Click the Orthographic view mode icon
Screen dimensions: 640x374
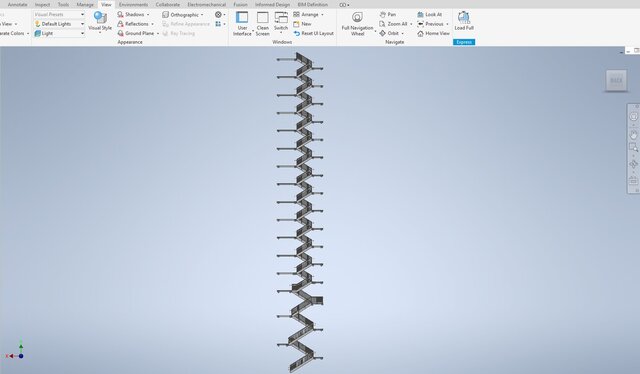coord(165,14)
